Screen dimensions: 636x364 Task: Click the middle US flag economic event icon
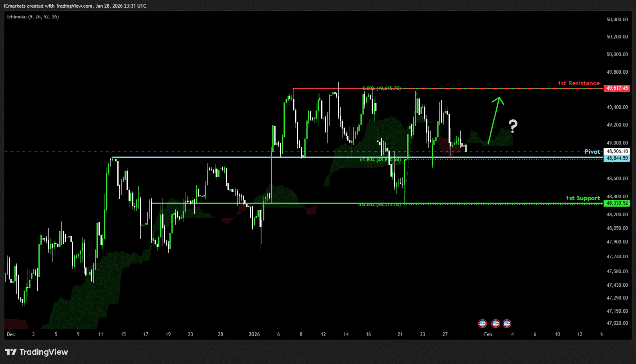click(495, 323)
